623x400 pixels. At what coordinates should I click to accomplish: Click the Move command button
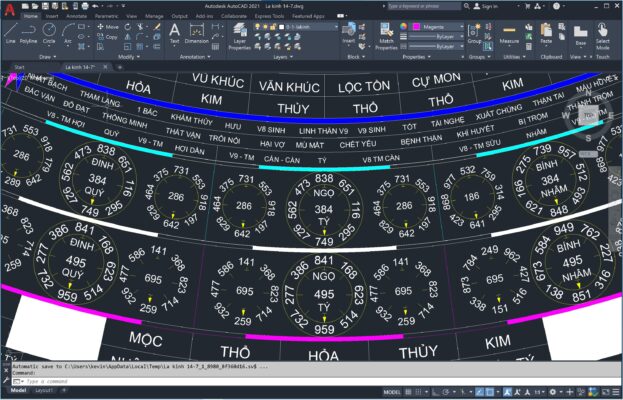[x=107, y=27]
